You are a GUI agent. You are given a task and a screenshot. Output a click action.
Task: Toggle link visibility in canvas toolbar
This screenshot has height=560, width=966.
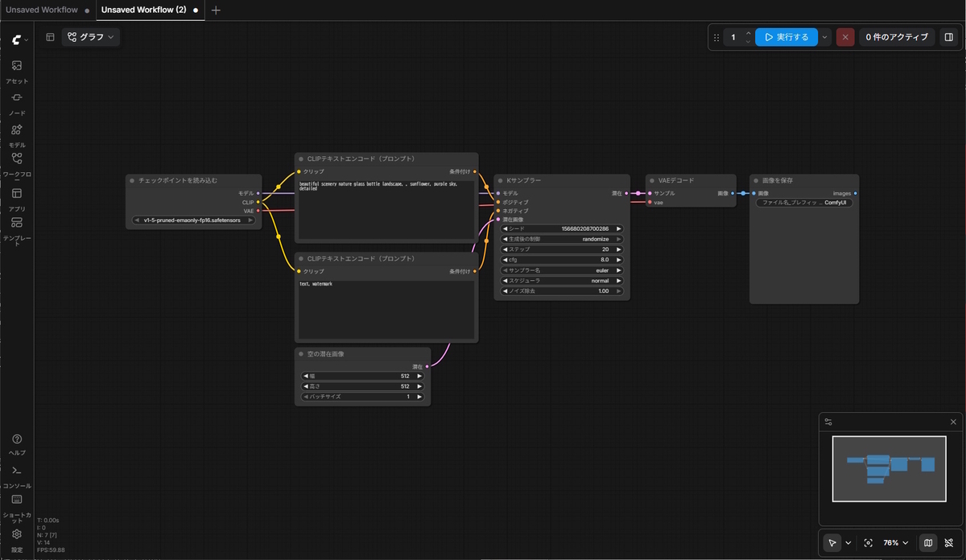click(x=948, y=543)
